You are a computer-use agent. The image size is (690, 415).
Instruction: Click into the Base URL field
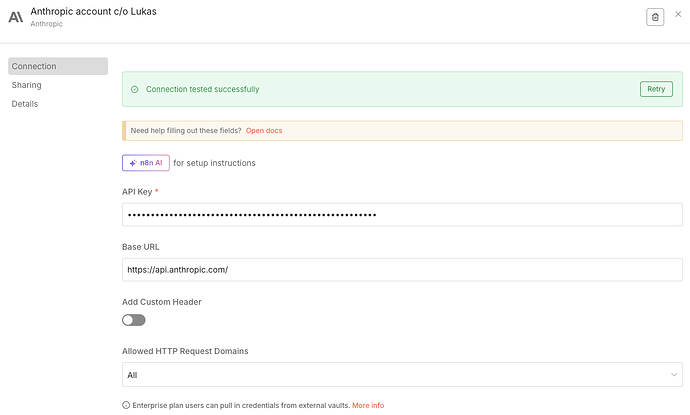click(x=400, y=269)
